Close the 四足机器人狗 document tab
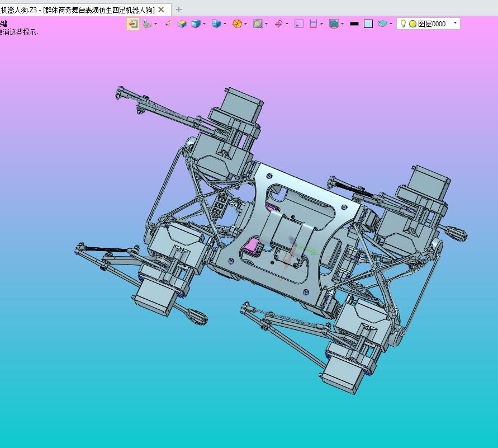Viewport: 498px width, 448px height. (161, 10)
